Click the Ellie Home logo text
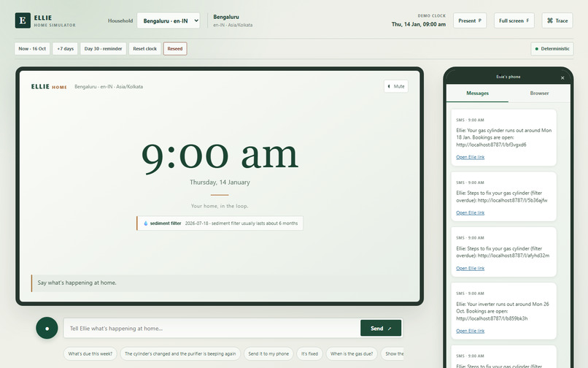Viewport: 588px width, 368px height. [x=49, y=87]
